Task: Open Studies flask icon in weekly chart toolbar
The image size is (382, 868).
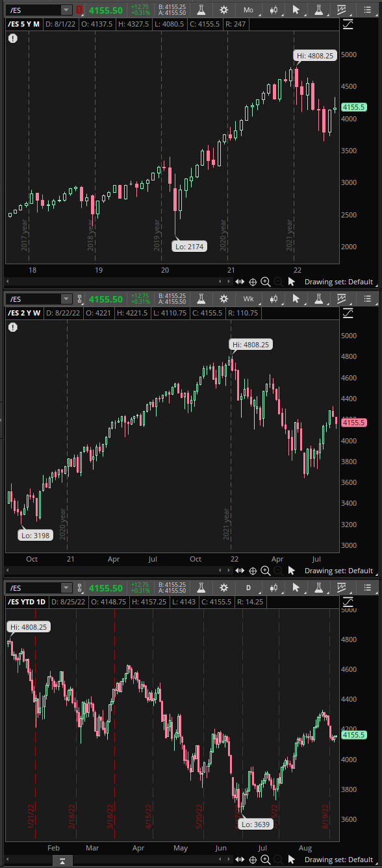Action: click(201, 299)
